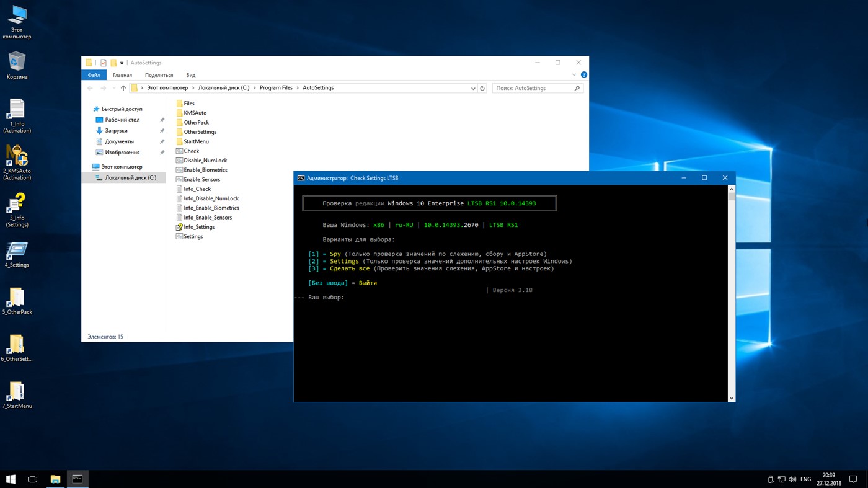Open the volume icon in system tray
868x488 pixels.
pos(792,479)
